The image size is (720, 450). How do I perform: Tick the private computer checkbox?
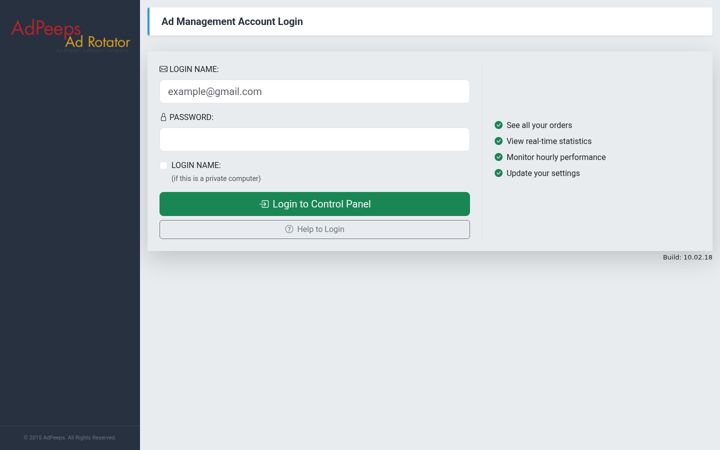click(x=163, y=165)
